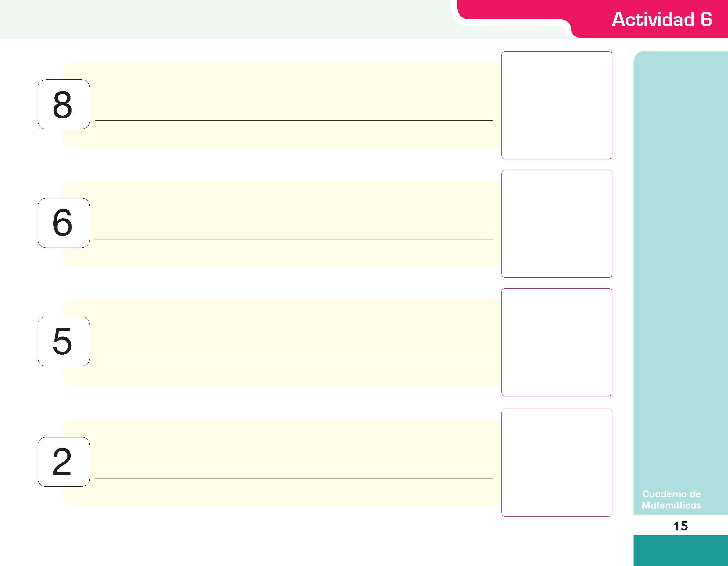The image size is (728, 566).
Task: Click the Cuaderno de Matemáticas label
Action: 671,500
